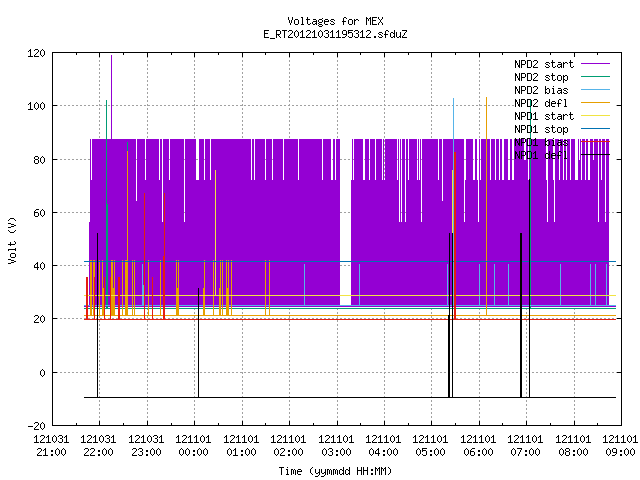Click the 121031 23:00 time tick label

click(x=146, y=446)
